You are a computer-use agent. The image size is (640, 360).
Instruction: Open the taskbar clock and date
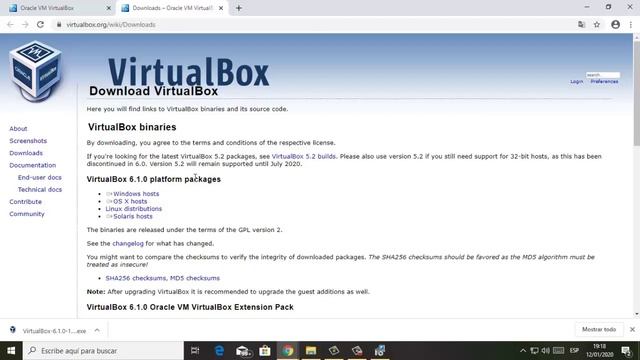point(600,351)
